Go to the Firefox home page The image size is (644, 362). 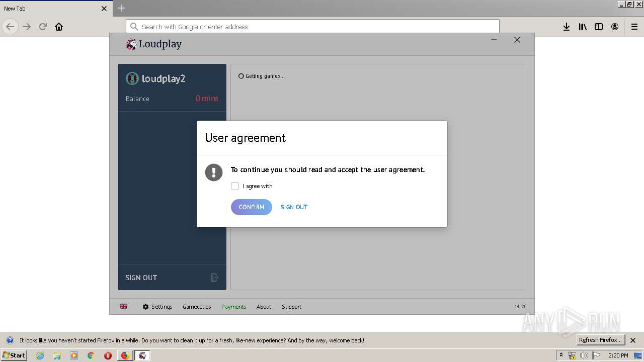pos(59,27)
